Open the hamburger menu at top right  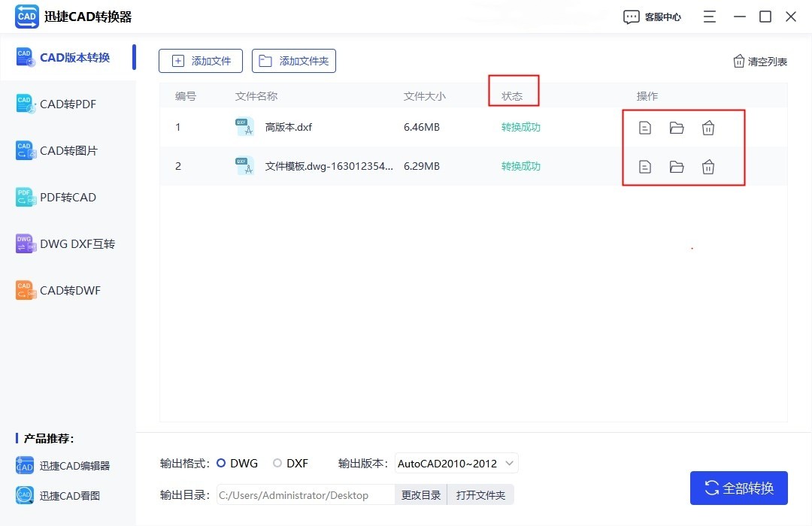[708, 16]
